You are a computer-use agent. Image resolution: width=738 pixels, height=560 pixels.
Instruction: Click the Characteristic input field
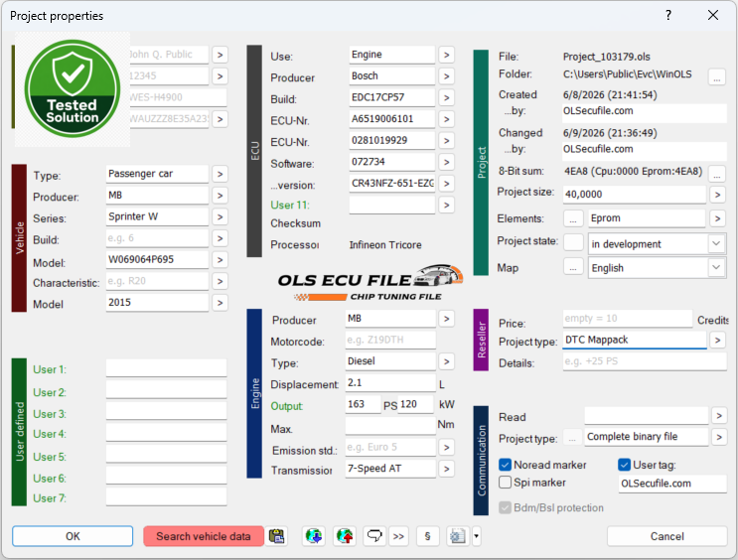click(157, 281)
